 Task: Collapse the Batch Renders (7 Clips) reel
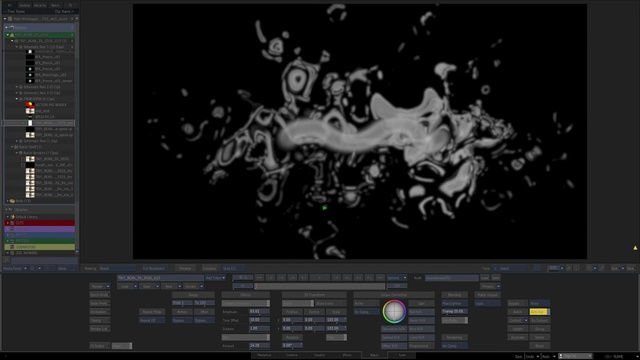tap(17, 153)
